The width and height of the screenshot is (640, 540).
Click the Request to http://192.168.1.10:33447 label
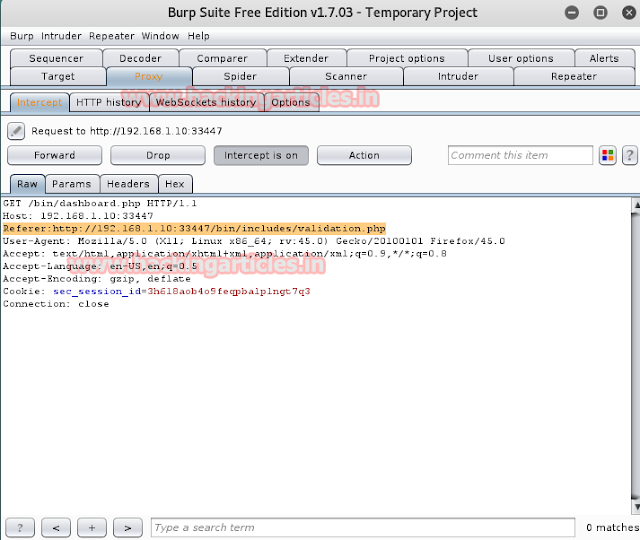click(127, 131)
